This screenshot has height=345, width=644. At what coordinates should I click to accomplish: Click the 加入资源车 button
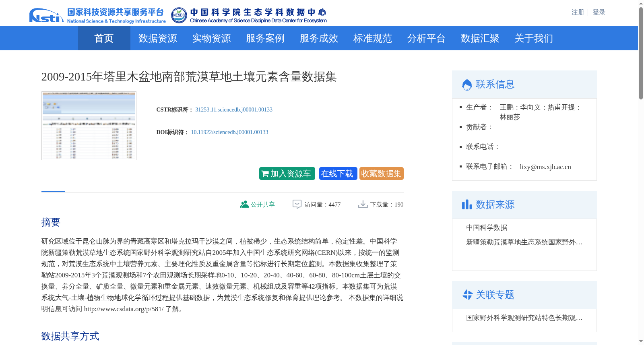(x=287, y=174)
